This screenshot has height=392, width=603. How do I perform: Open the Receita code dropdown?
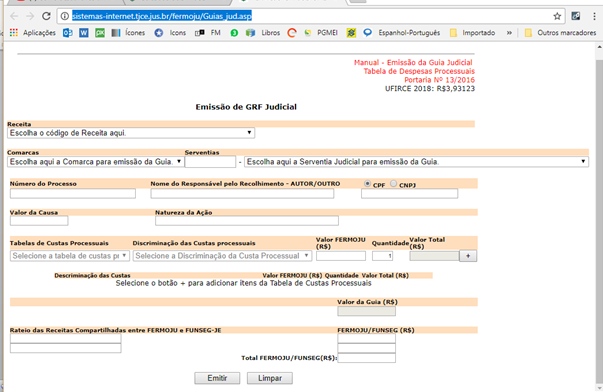[x=131, y=133]
